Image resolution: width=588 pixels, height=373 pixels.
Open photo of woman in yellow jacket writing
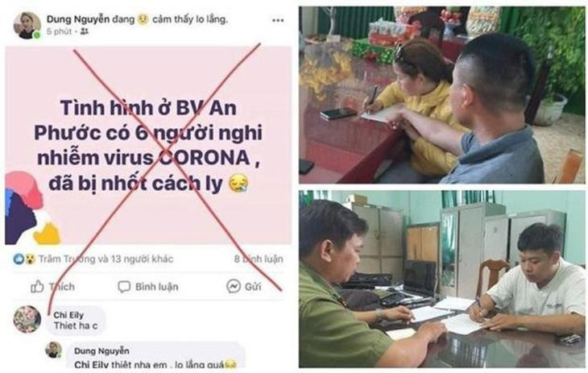pyautogui.click(x=441, y=95)
